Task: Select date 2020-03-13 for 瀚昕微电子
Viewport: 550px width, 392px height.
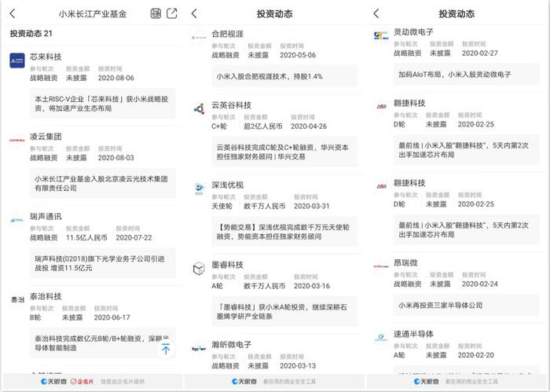Action: (298, 366)
